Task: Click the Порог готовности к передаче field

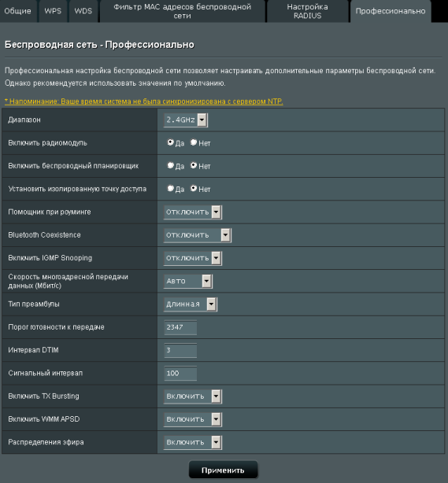Action: point(180,327)
